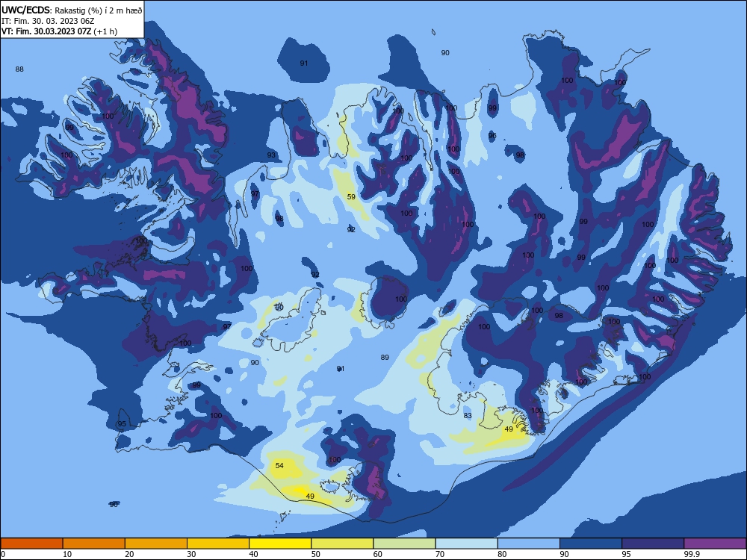Click the humidity value 83 on the map

pos(468,415)
